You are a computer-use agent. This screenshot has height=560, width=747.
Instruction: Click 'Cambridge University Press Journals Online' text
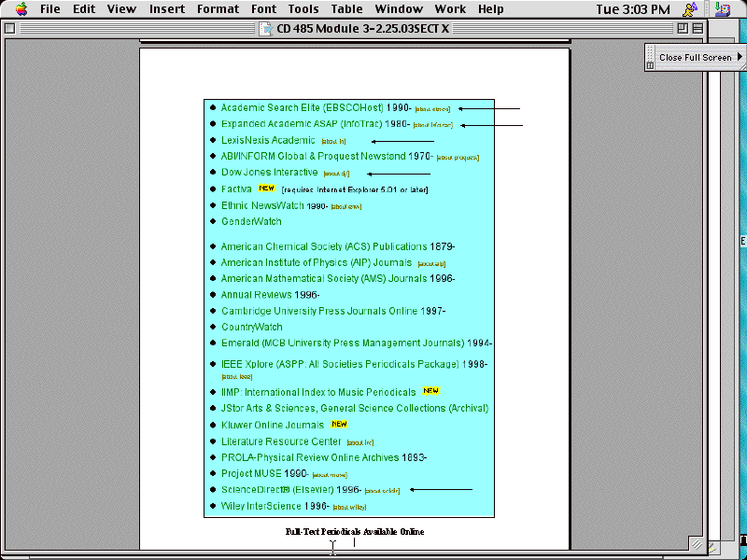pyautogui.click(x=319, y=311)
